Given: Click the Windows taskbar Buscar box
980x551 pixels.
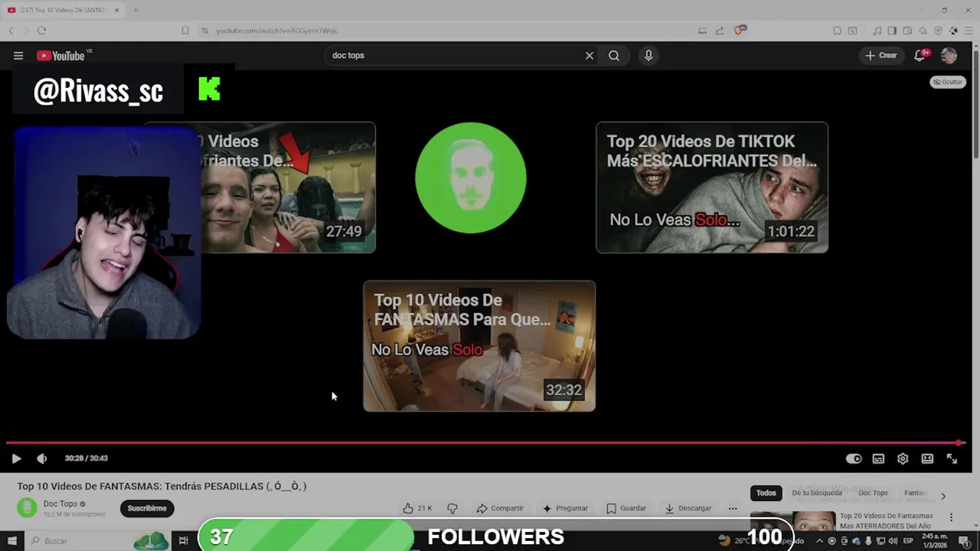Looking at the screenshot, I should 100,541.
